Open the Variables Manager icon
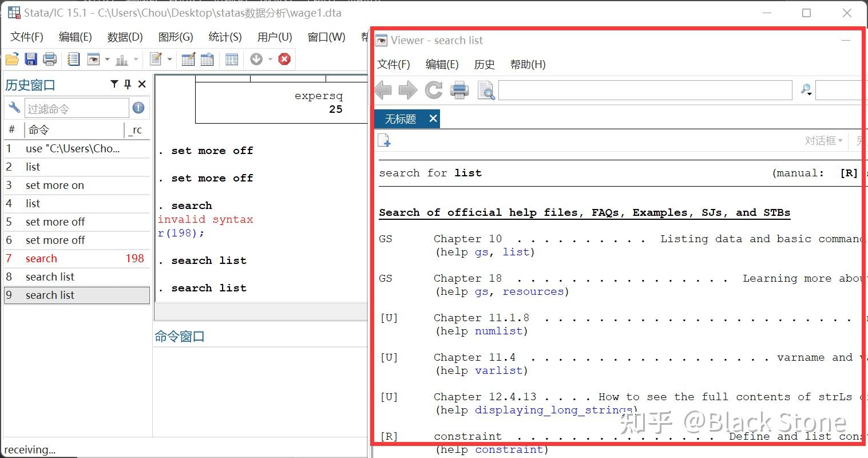Image resolution: width=868 pixels, height=458 pixels. (x=232, y=59)
